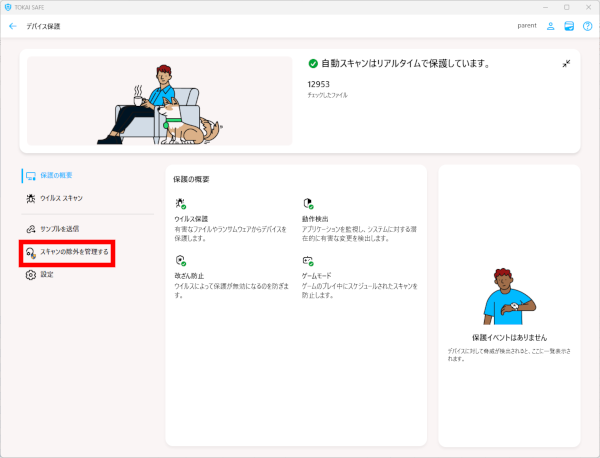Click the 動作検出 shield icon
The height and width of the screenshot is (458, 600).
[x=308, y=203]
